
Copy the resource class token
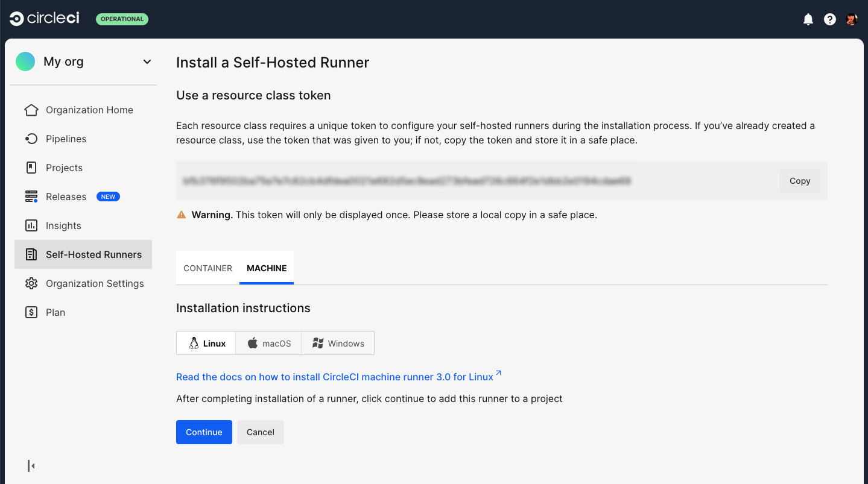800,181
